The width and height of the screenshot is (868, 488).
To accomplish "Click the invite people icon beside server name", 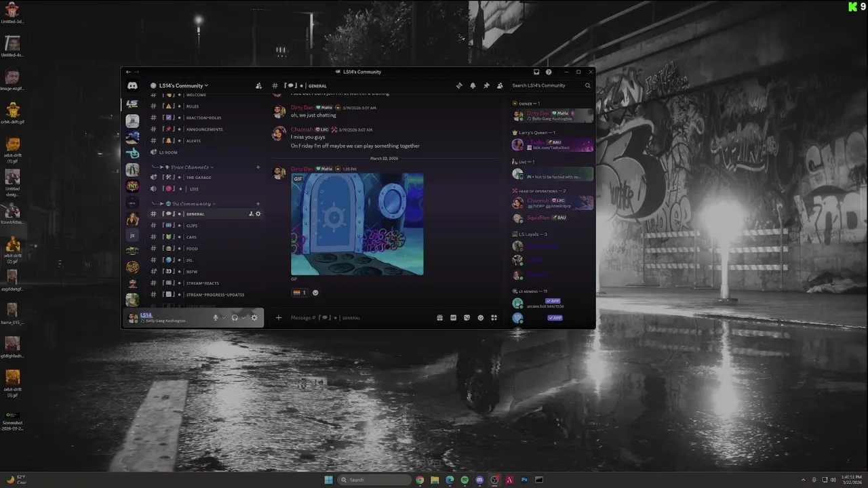I will click(x=258, y=86).
